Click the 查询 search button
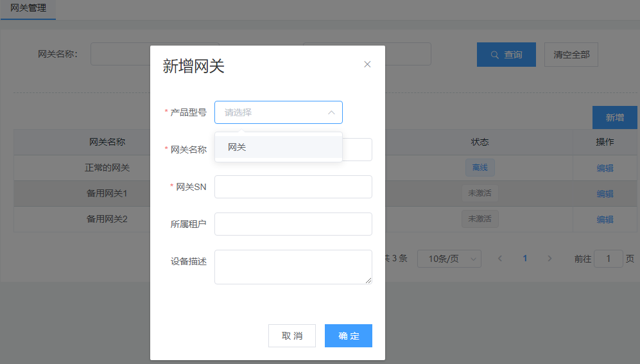 [506, 55]
